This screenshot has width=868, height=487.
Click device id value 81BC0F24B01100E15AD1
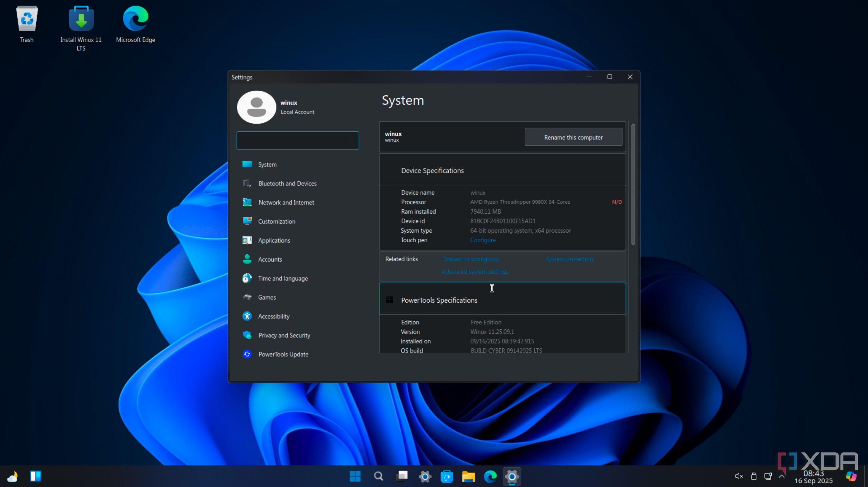pyautogui.click(x=503, y=221)
